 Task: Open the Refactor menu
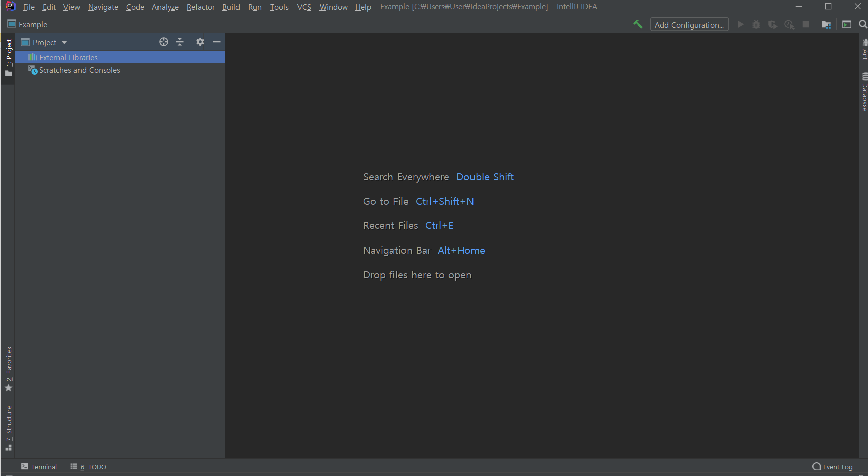pos(201,7)
